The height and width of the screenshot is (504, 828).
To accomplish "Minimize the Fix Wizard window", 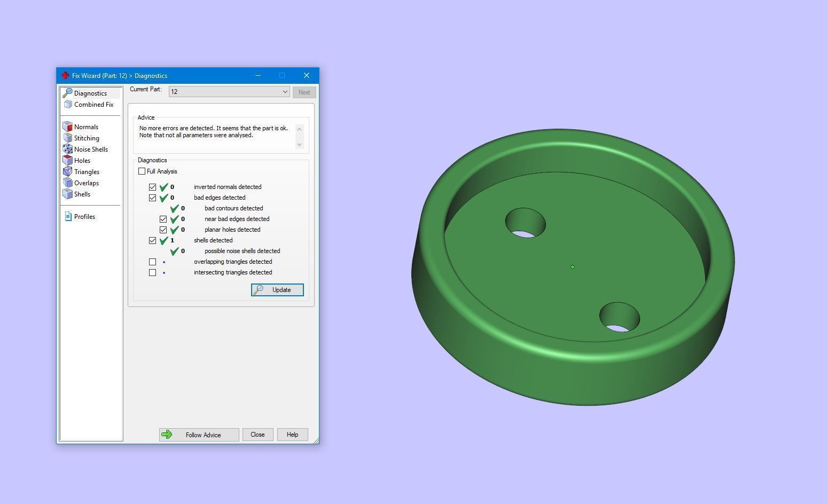I will 258,75.
